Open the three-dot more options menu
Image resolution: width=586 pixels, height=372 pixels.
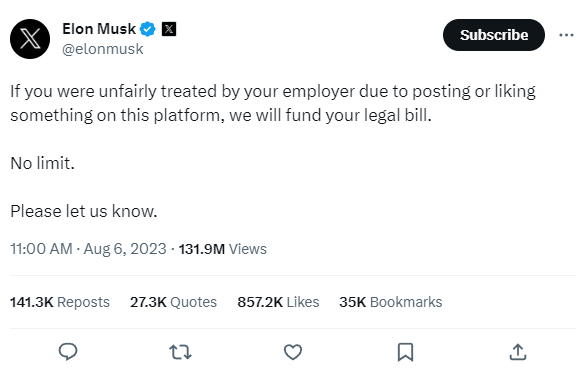(x=566, y=35)
